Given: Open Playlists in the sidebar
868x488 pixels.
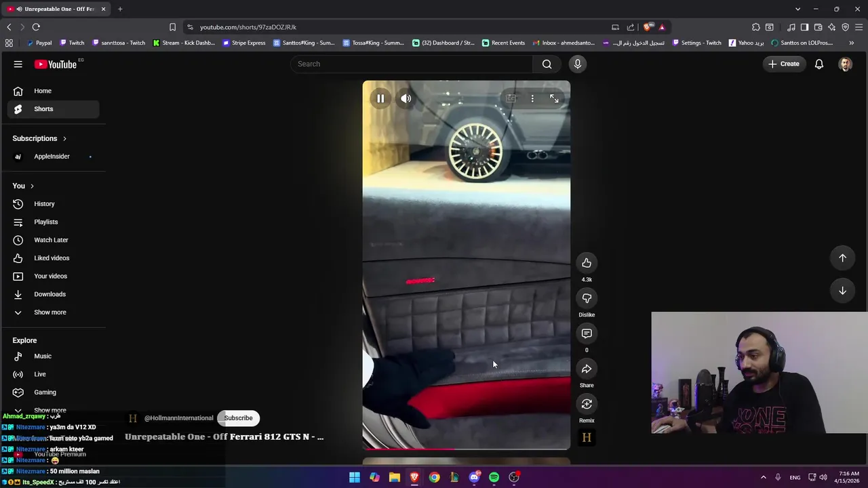Looking at the screenshot, I should (54, 222).
